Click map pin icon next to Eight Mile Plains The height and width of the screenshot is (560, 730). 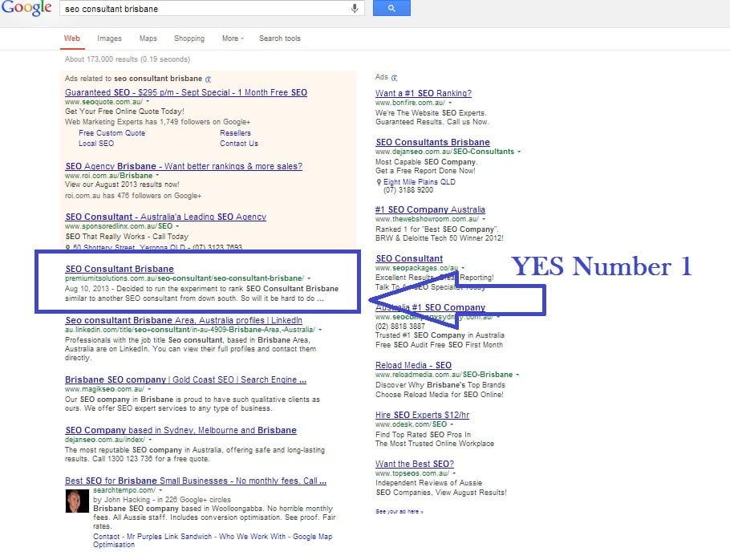(379, 182)
